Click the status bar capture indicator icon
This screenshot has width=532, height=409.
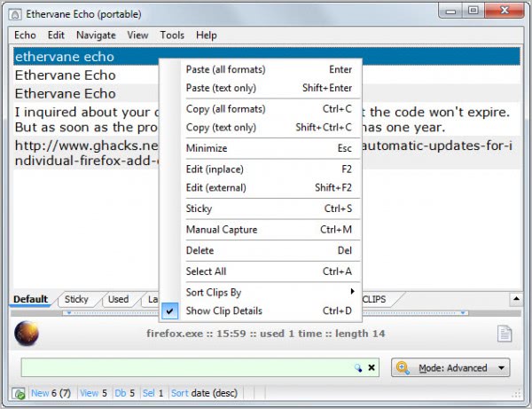[19, 393]
